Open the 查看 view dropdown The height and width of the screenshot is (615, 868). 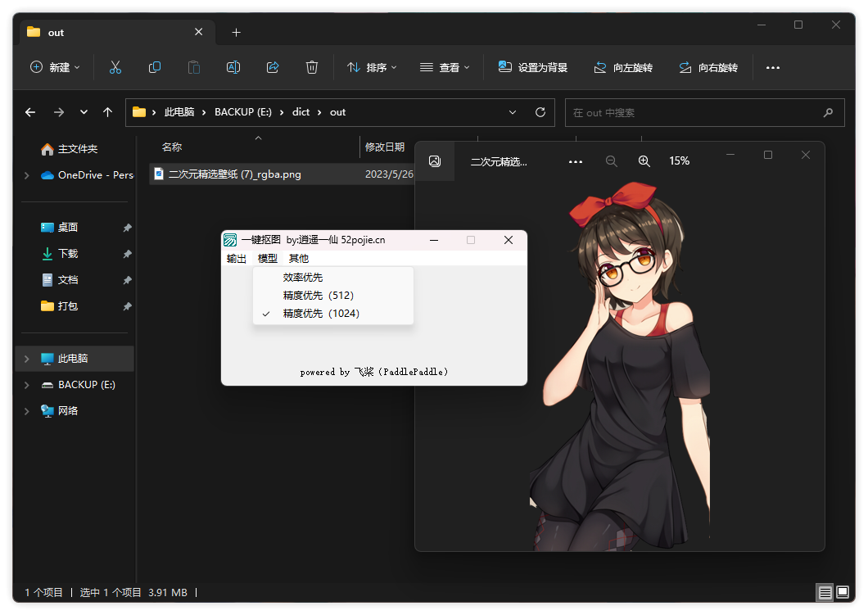[x=445, y=67]
